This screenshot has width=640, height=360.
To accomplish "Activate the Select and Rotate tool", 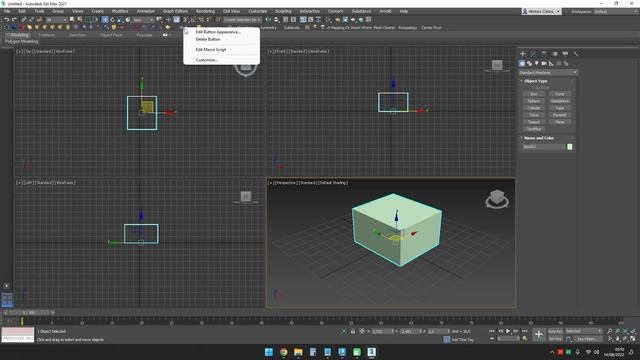I will click(x=113, y=19).
